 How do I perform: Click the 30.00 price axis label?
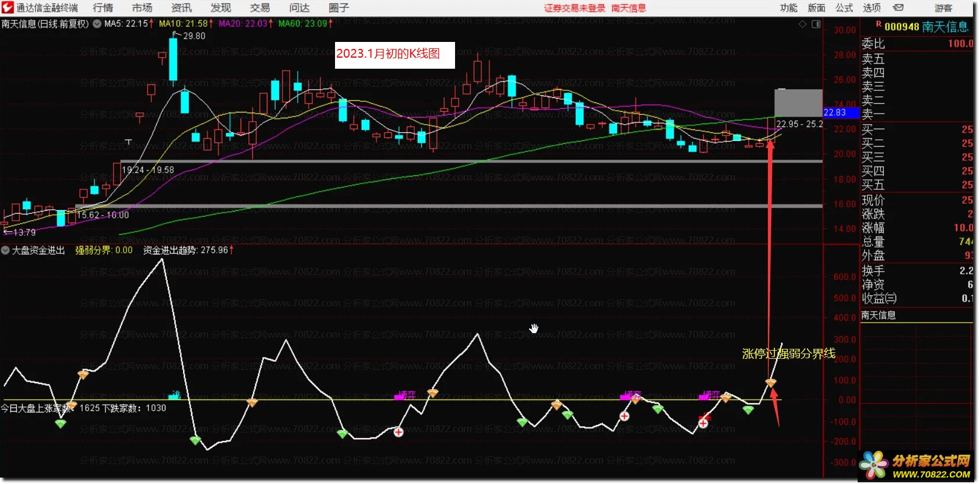(845, 30)
